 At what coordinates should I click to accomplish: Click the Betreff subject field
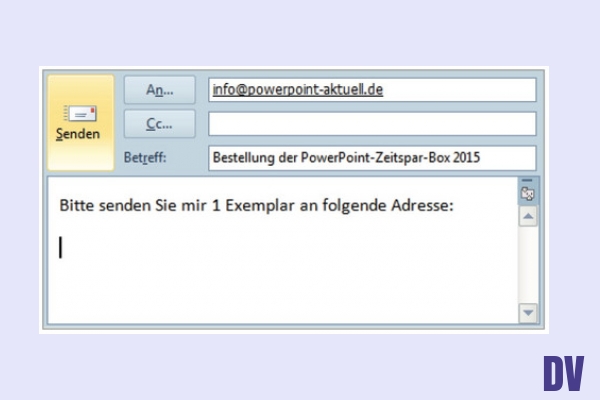(x=372, y=158)
